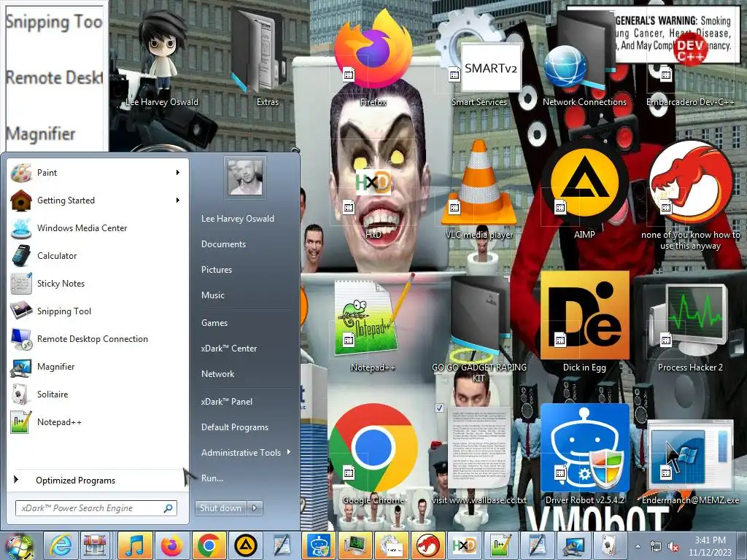Click the Solitaire cards taskbar icon
747x560 pixels.
(x=611, y=545)
